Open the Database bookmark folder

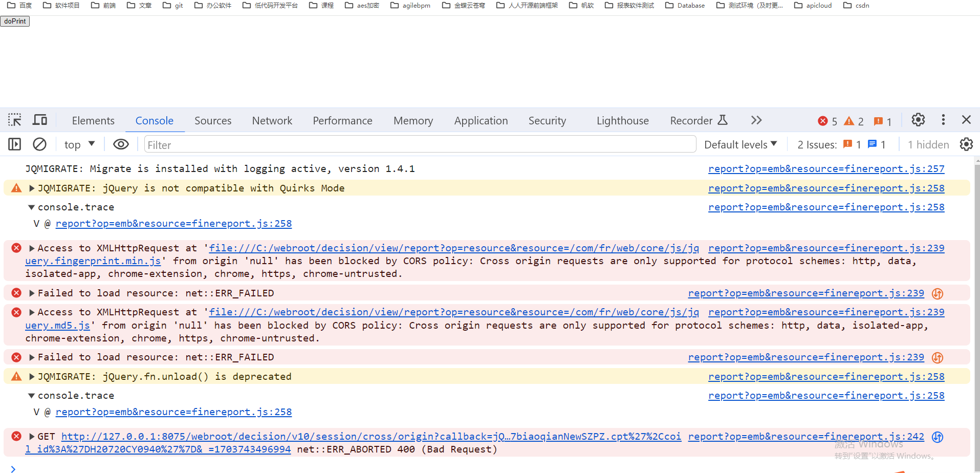685,5
